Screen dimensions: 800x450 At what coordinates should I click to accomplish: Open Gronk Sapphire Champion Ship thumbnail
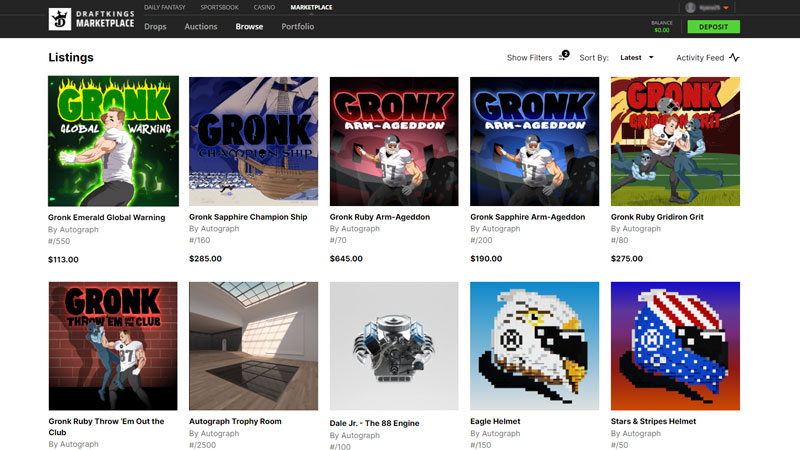pos(254,141)
